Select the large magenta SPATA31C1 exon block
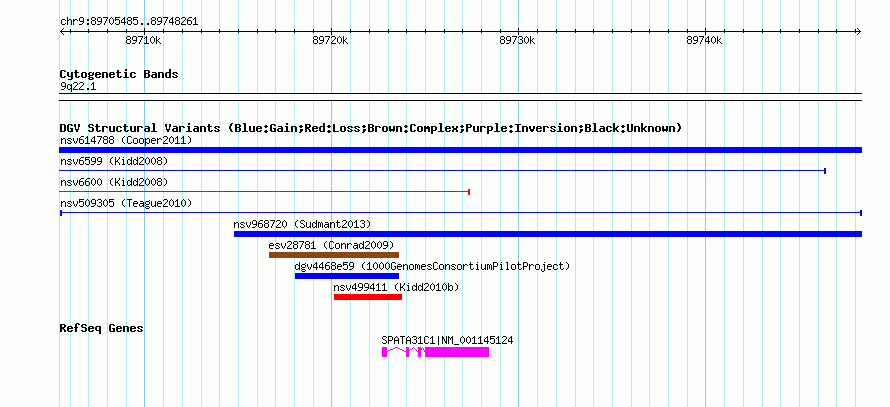Image resolution: width=890 pixels, height=407 pixels. 457,352
